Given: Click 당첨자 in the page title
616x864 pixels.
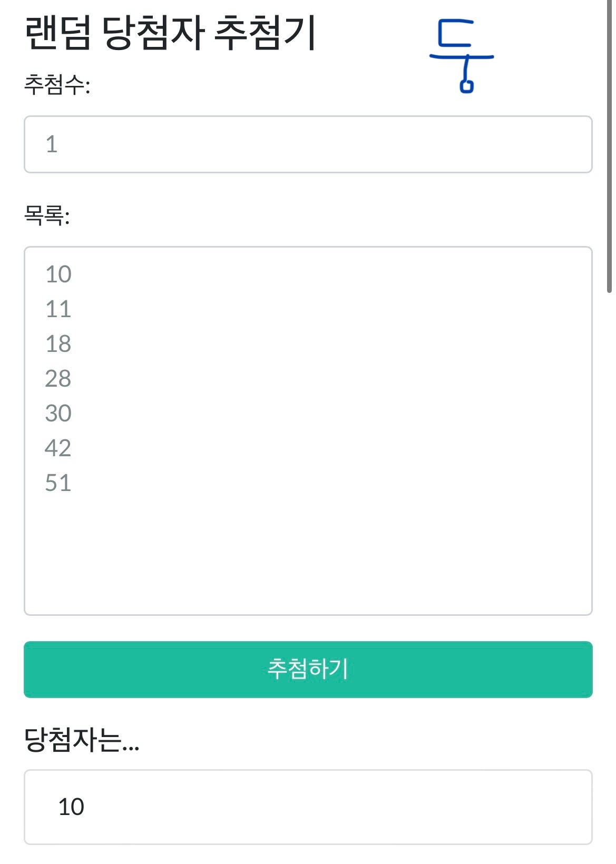Looking at the screenshot, I should 153,33.
